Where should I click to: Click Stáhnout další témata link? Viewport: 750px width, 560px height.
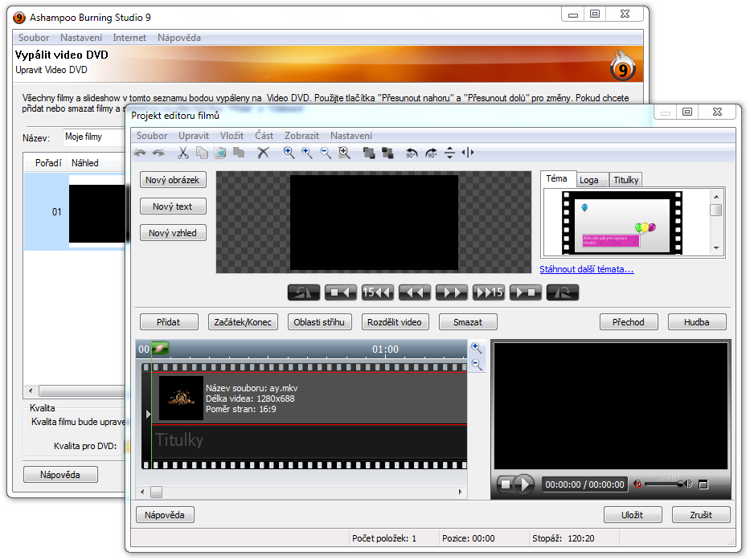click(x=587, y=269)
